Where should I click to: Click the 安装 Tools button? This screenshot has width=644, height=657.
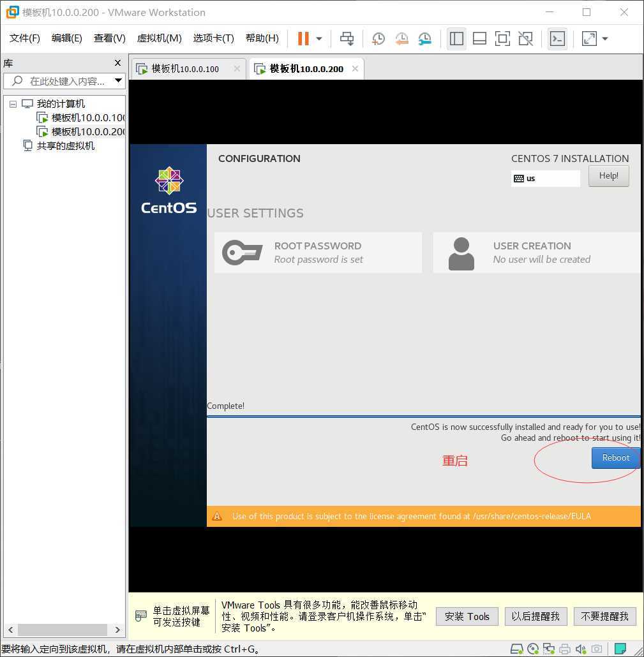(467, 616)
